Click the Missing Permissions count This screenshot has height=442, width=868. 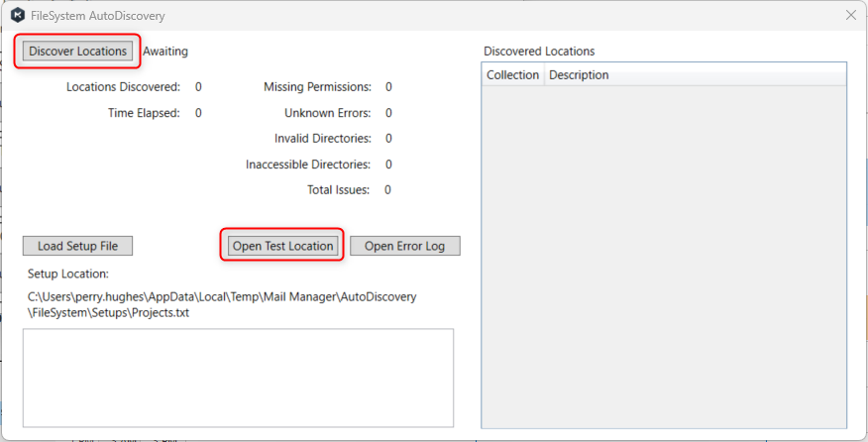388,87
